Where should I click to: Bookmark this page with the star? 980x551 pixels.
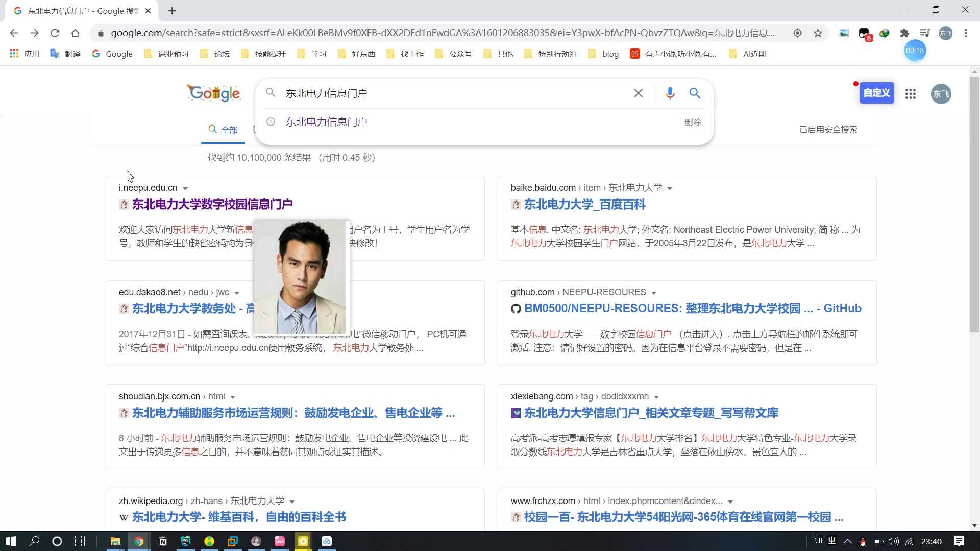818,33
